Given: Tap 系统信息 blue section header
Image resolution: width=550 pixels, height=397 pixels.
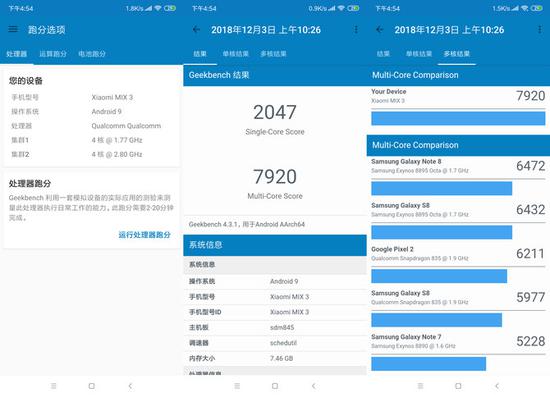Looking at the screenshot, I should coord(275,245).
